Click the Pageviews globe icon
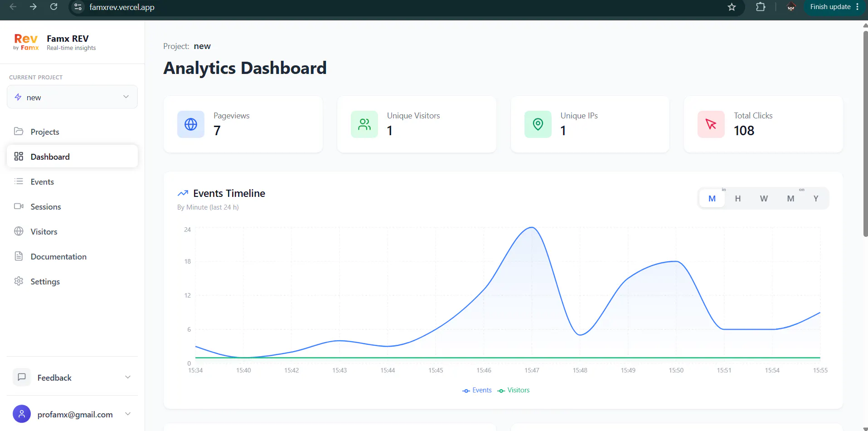 pyautogui.click(x=191, y=124)
